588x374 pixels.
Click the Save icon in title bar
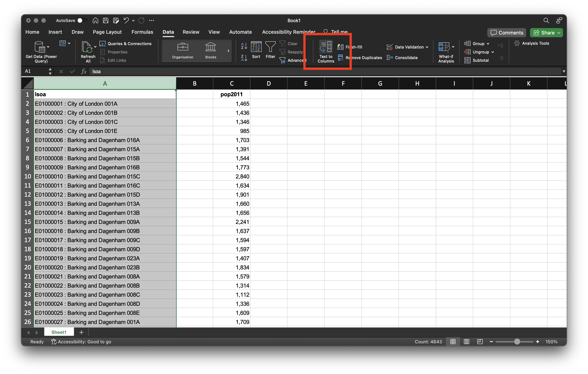pyautogui.click(x=106, y=20)
